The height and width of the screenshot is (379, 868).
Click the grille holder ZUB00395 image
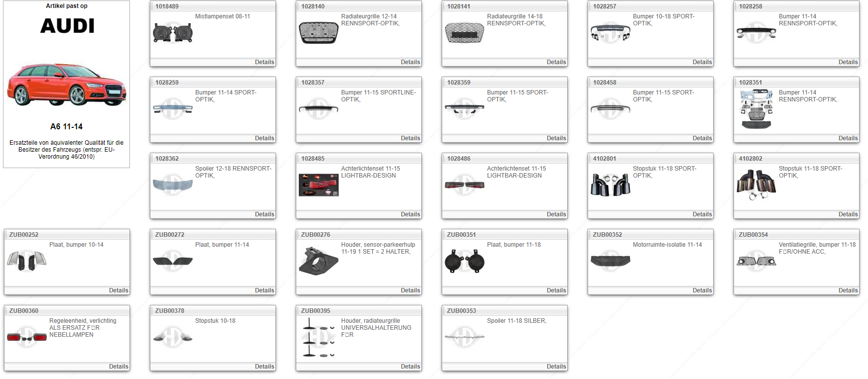click(x=318, y=337)
